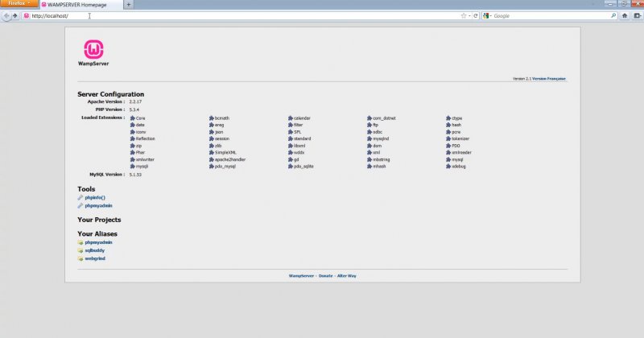Screen dimensions: 644x338
Task: Bookmark this page with the star icon
Action: [464, 15]
